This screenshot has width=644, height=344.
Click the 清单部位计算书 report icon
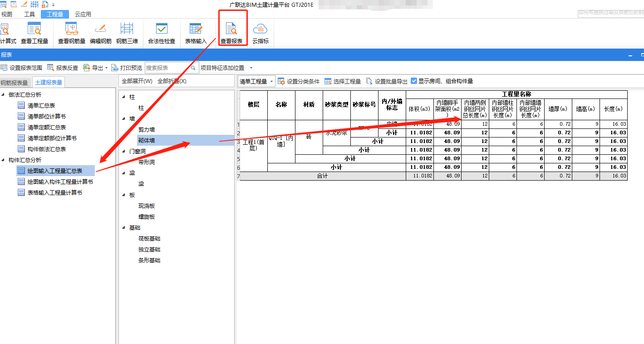[x=21, y=116]
